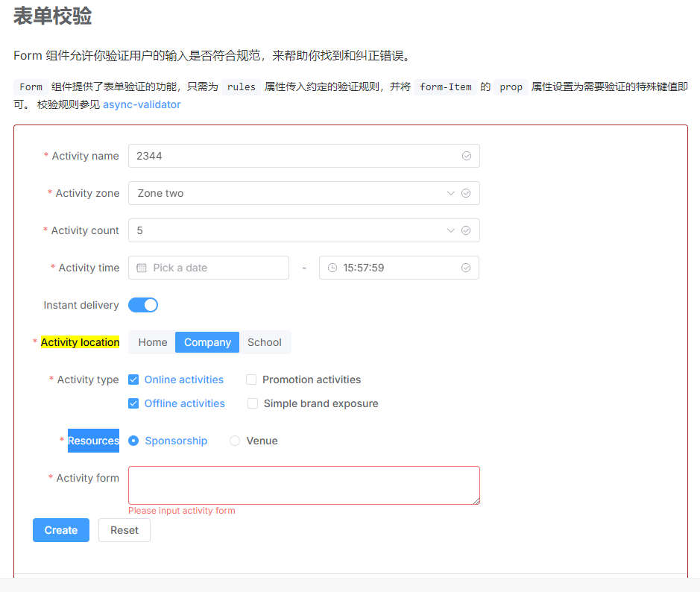Click the 'form-Item' inline code text
This screenshot has height=592, width=700.
click(446, 87)
